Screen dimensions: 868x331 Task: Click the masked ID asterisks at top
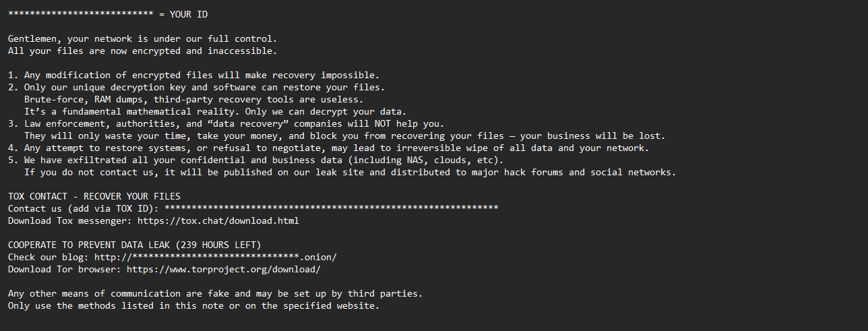coord(80,14)
